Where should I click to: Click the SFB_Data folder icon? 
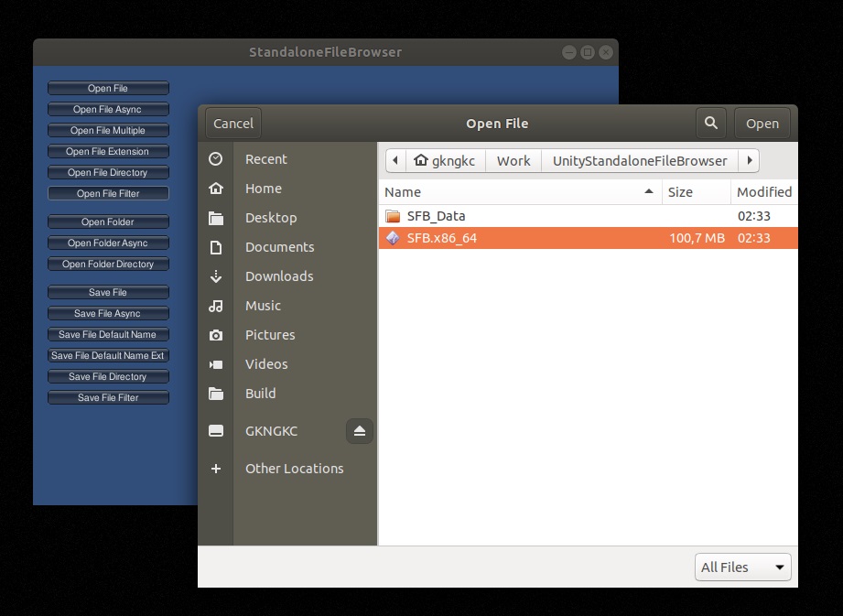(x=393, y=216)
